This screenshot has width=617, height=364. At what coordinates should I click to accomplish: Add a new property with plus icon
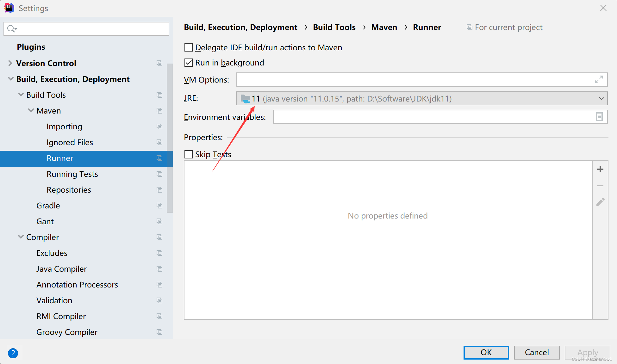[600, 169]
